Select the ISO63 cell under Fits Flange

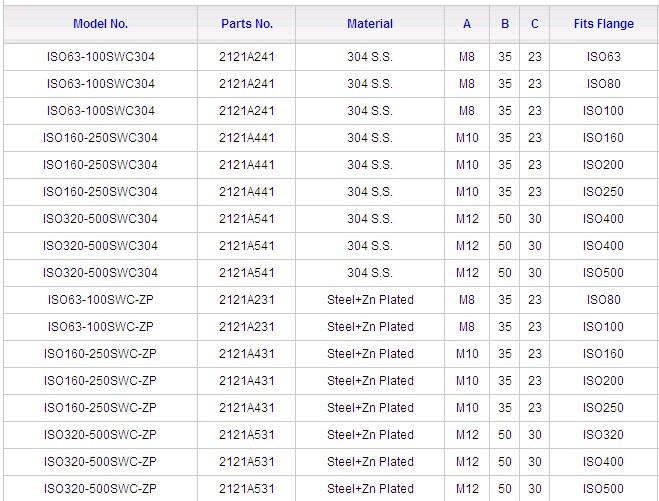tap(603, 57)
